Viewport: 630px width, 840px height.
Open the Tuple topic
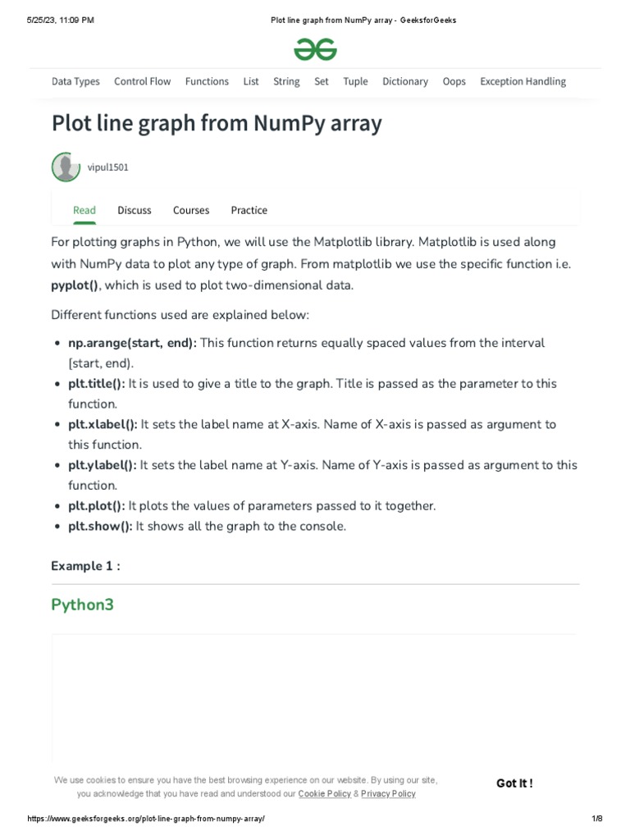tap(355, 81)
